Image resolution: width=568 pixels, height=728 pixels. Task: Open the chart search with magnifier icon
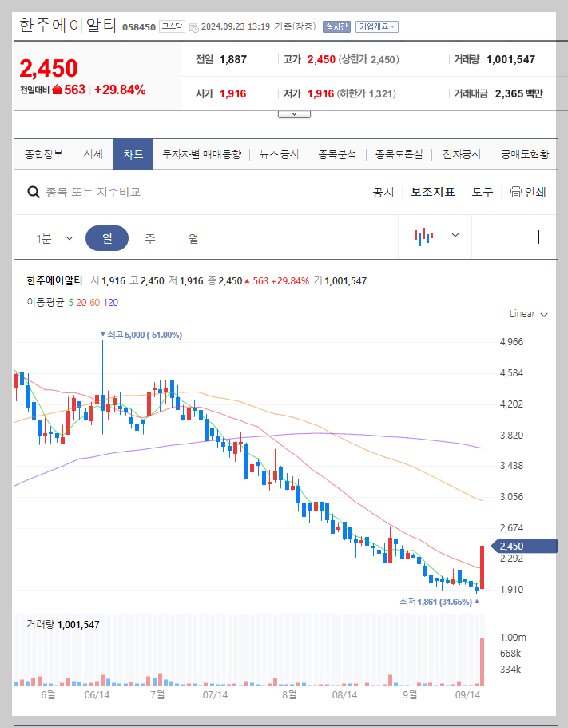pos(33,191)
